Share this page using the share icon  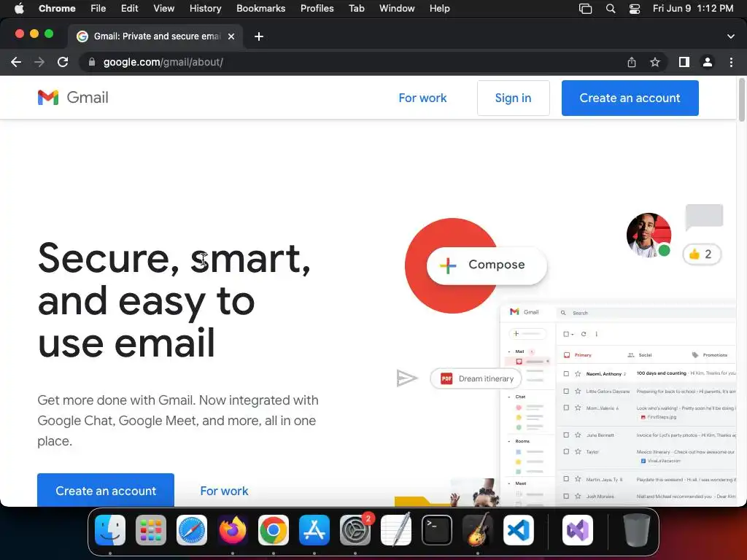[632, 62]
